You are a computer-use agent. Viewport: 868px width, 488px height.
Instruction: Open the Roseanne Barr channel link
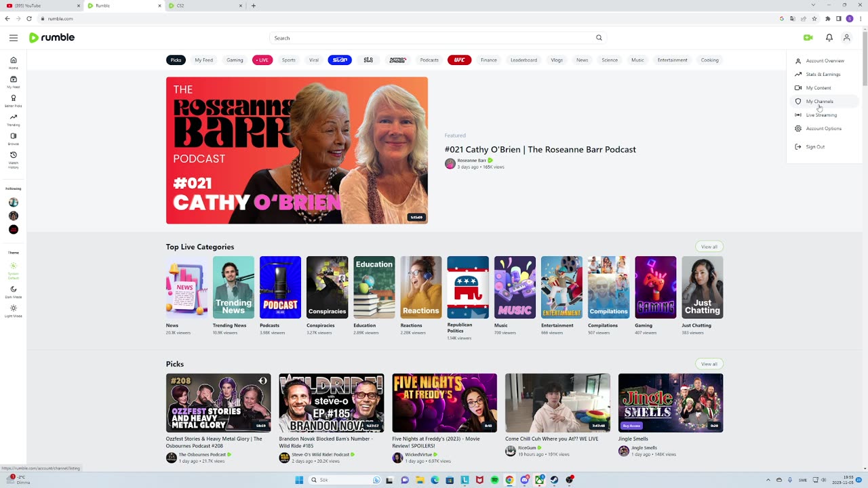pyautogui.click(x=471, y=161)
